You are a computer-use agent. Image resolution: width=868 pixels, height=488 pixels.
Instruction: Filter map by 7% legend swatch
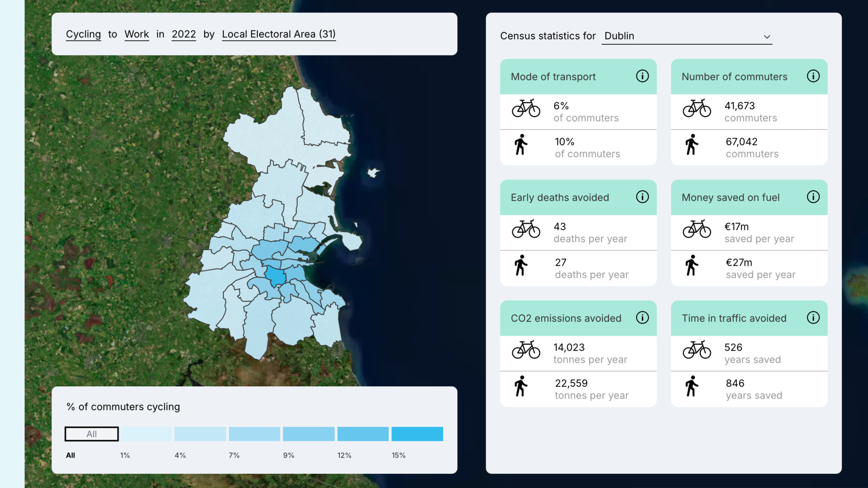[x=254, y=434]
